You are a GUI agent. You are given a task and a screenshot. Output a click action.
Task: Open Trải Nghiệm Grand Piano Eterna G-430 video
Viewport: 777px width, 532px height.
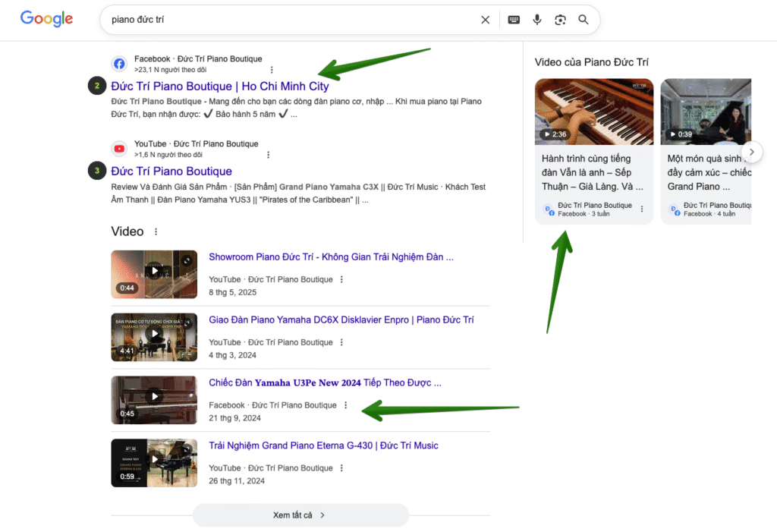click(x=323, y=445)
